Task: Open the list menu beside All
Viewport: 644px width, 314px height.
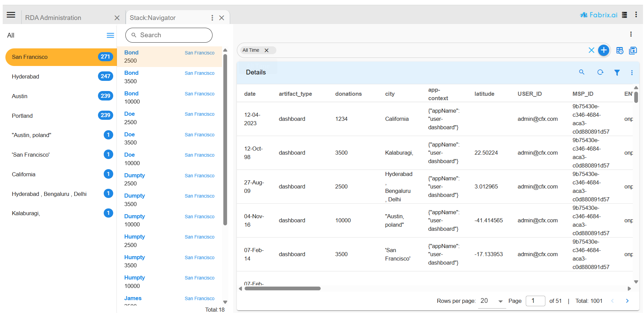Action: tap(110, 36)
